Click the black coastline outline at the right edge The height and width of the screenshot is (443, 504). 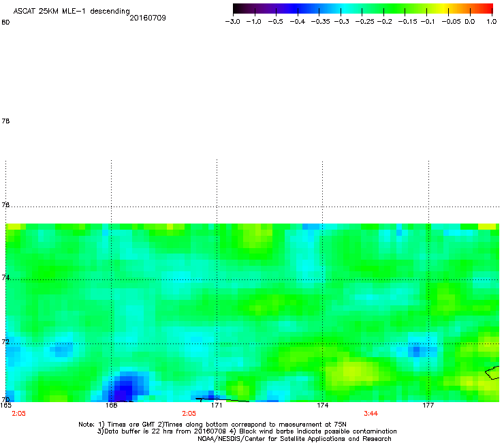click(492, 373)
